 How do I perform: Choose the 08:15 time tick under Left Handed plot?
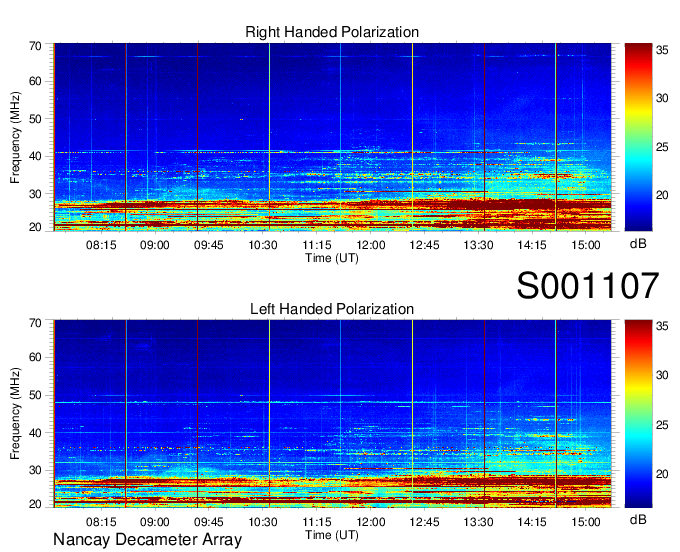tap(101, 522)
